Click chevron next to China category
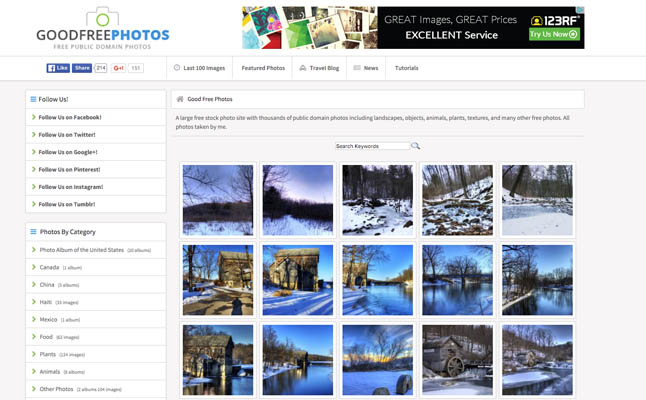Image resolution: width=646 pixels, height=400 pixels. tap(33, 284)
